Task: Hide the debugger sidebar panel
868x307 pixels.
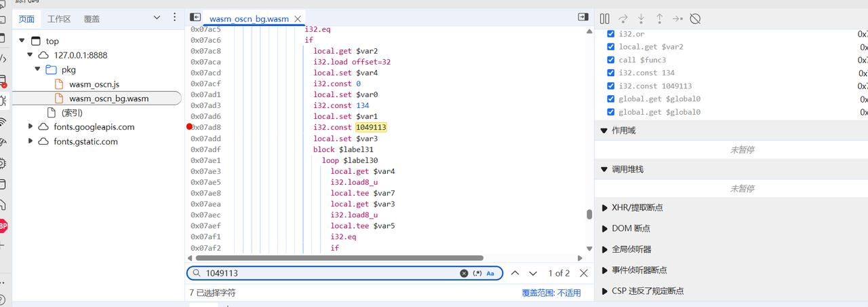Action: click(583, 17)
